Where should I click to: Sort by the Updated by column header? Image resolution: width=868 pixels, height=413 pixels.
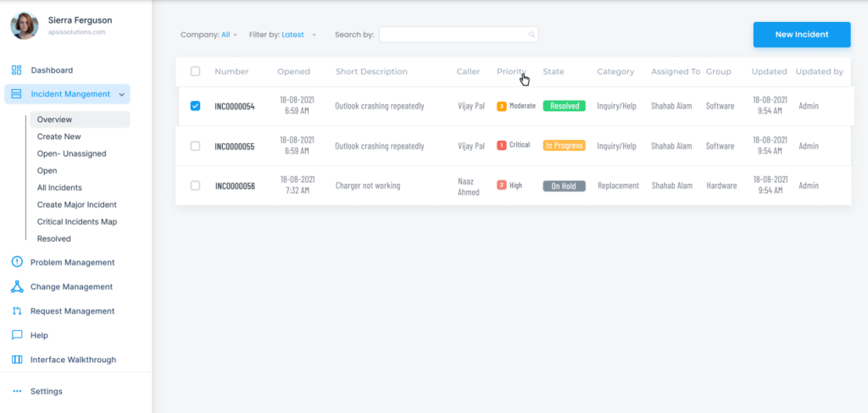tap(820, 71)
